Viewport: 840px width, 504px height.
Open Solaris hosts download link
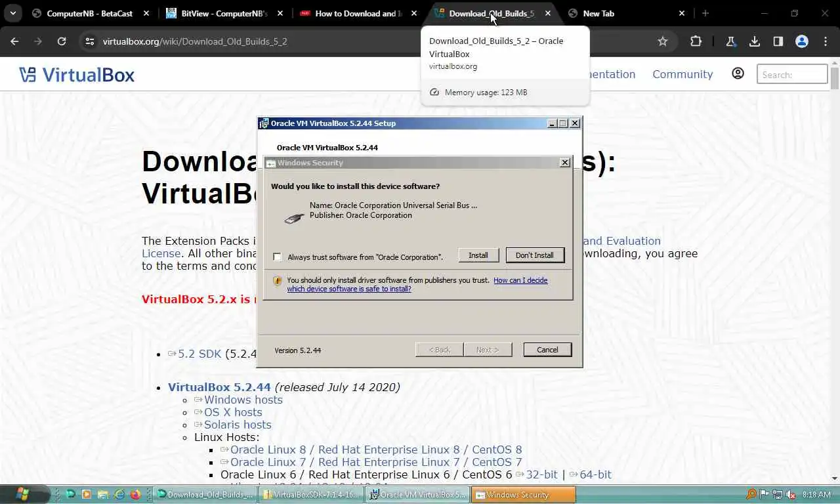(x=238, y=425)
